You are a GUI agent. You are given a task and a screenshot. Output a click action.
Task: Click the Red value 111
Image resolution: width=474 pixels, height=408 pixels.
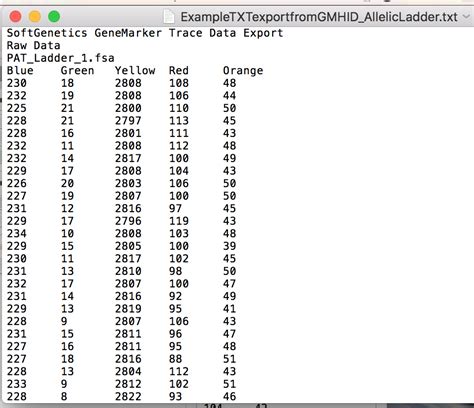[x=179, y=133]
